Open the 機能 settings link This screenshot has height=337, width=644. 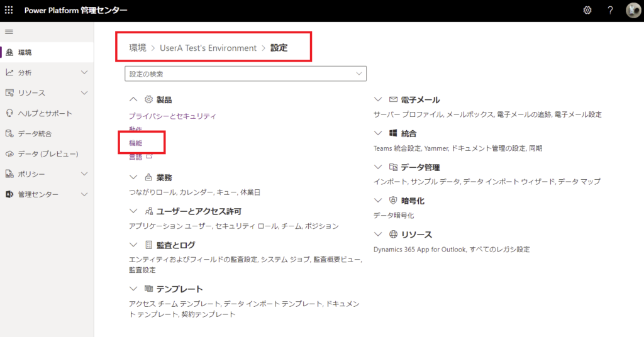136,143
